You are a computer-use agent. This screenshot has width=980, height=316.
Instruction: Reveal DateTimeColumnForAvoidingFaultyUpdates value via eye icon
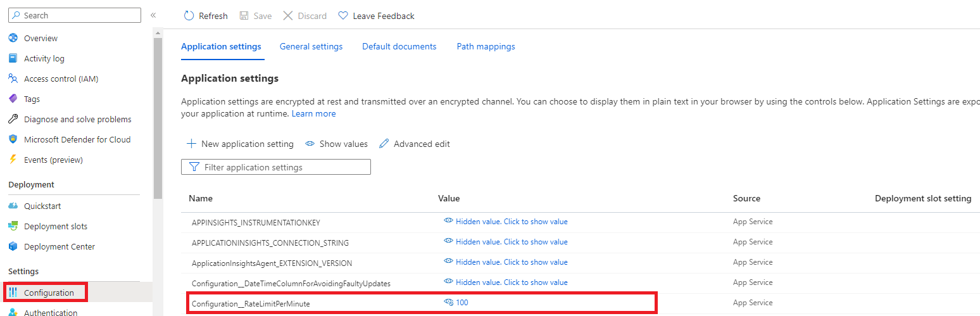coord(448,282)
